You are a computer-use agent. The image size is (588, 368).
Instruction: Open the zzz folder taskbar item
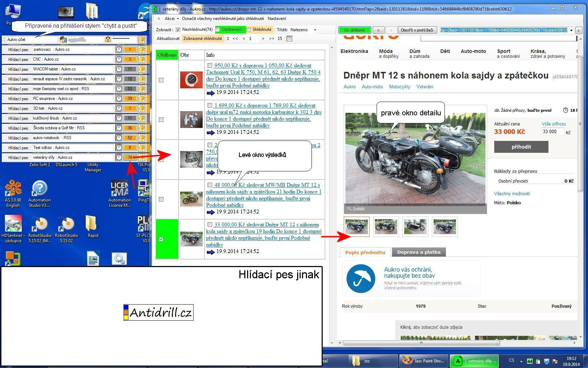373,361
